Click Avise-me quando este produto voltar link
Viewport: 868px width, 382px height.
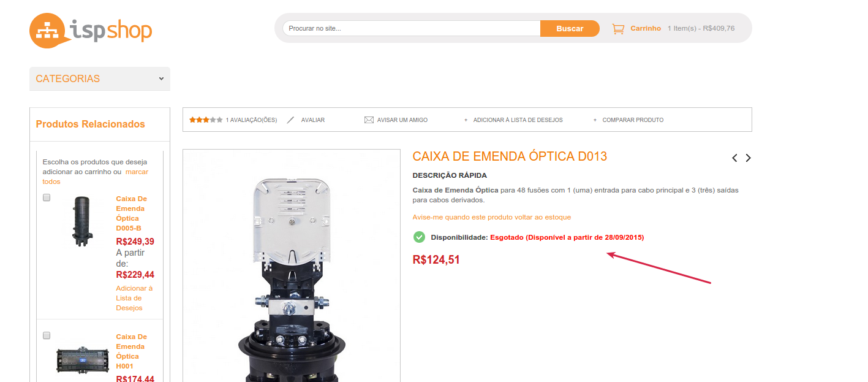[492, 217]
